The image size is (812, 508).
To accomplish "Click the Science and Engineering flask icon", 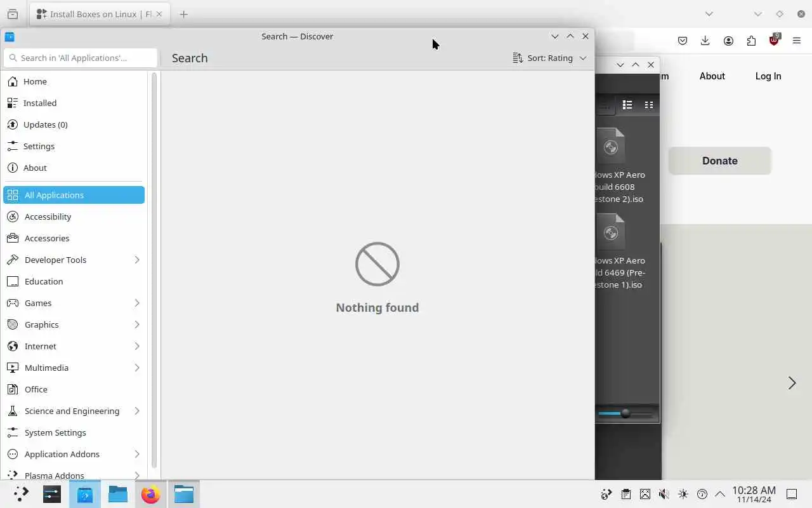I will pyautogui.click(x=13, y=411).
